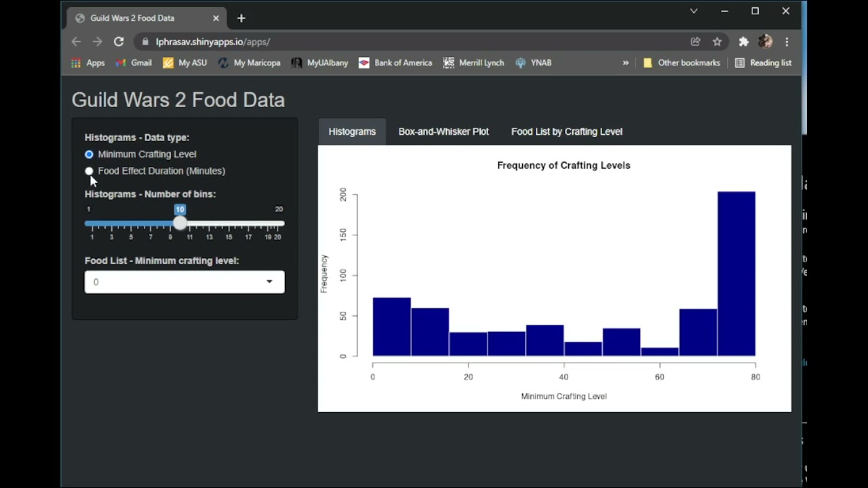Expand the hidden bookmarks overflow chevron
868x488 pixels.
pos(625,63)
